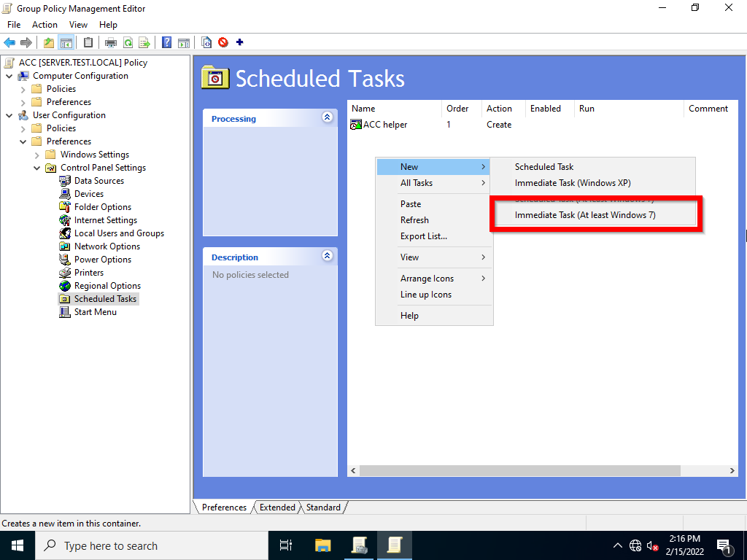Select Devices in the tree
747x560 pixels.
click(88, 194)
